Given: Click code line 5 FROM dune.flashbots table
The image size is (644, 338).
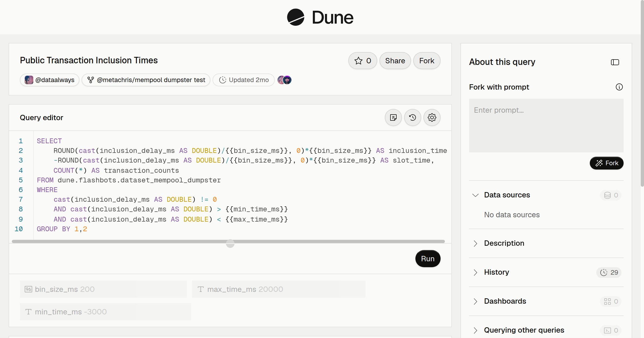Looking at the screenshot, I should pos(129,180).
